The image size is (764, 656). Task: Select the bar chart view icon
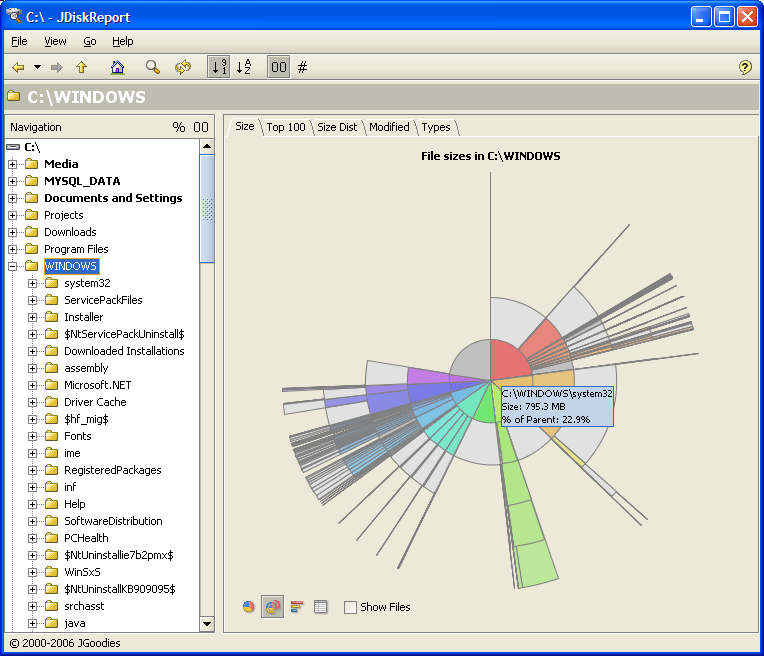coord(297,607)
